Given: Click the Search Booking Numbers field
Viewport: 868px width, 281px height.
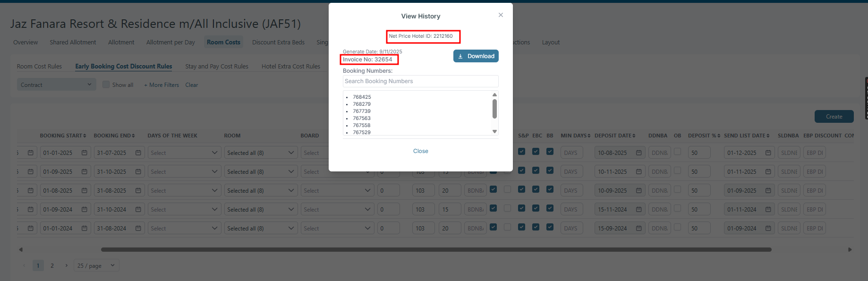Looking at the screenshot, I should pyautogui.click(x=420, y=81).
